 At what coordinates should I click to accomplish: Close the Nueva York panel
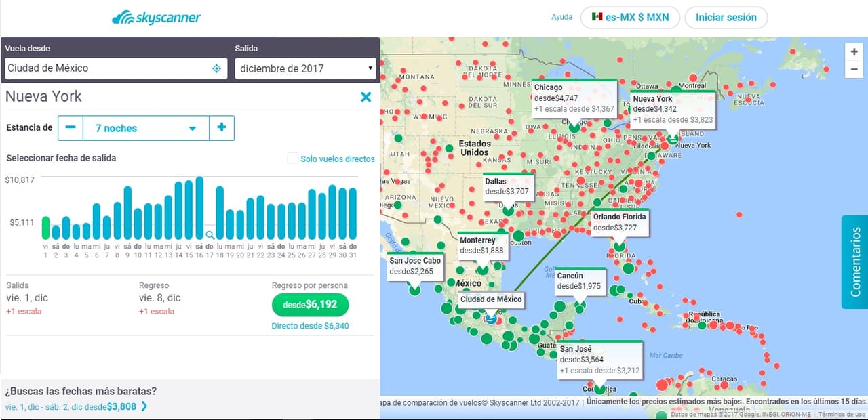coord(366,97)
